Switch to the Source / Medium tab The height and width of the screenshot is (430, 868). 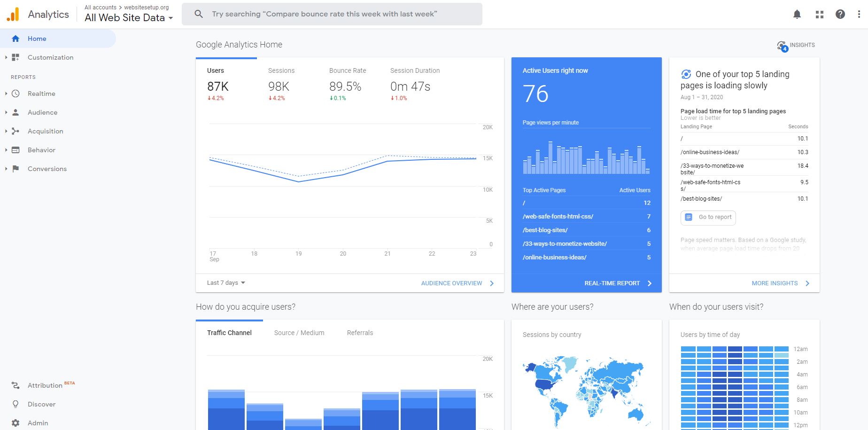click(x=299, y=333)
